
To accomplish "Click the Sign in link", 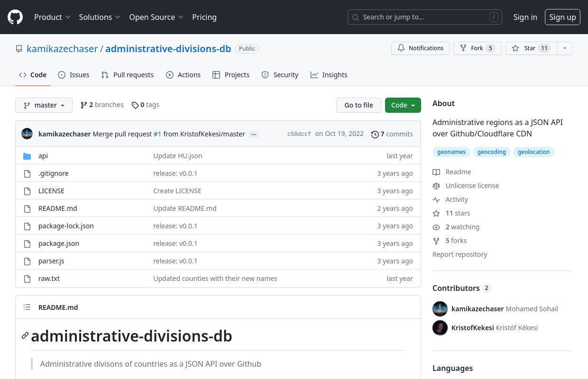I will (x=525, y=17).
